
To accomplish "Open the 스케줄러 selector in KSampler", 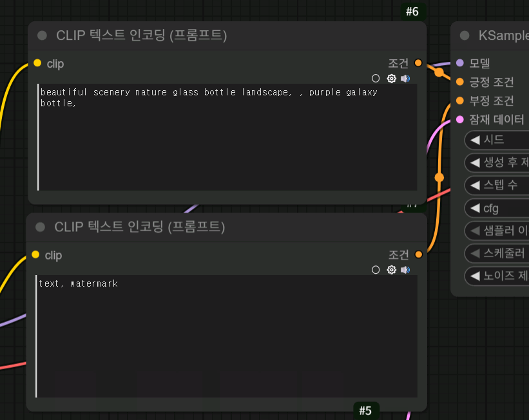I will coord(499,253).
